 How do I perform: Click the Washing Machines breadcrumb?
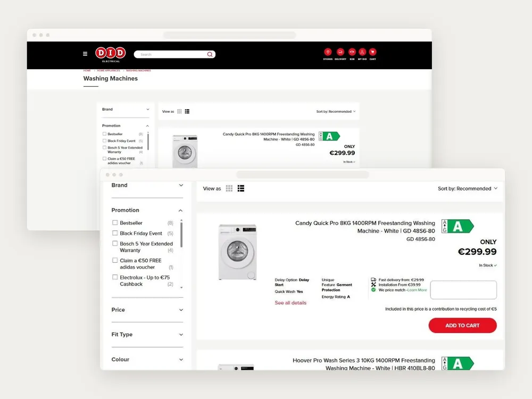[x=138, y=71]
